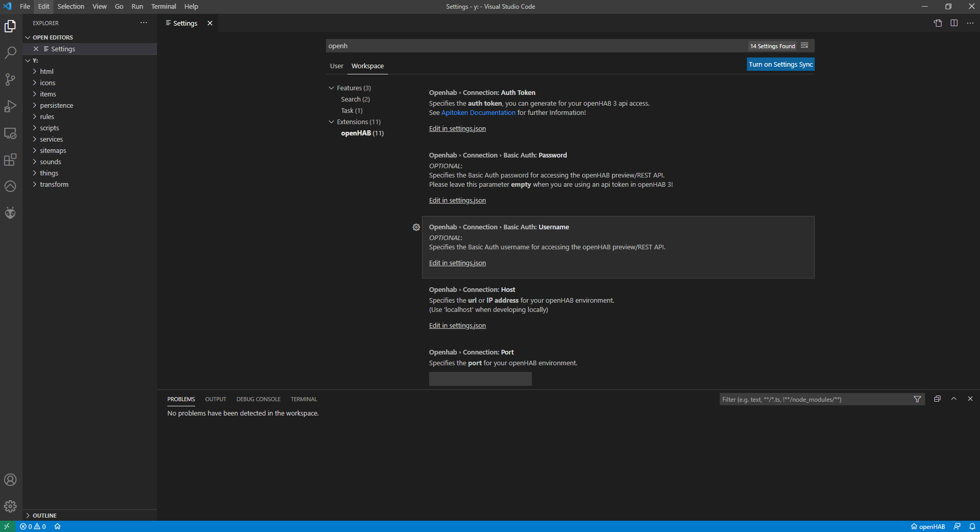Screen dimensions: 980x532
Task: Select openHAB (11) in settings tree
Action: 362,133
